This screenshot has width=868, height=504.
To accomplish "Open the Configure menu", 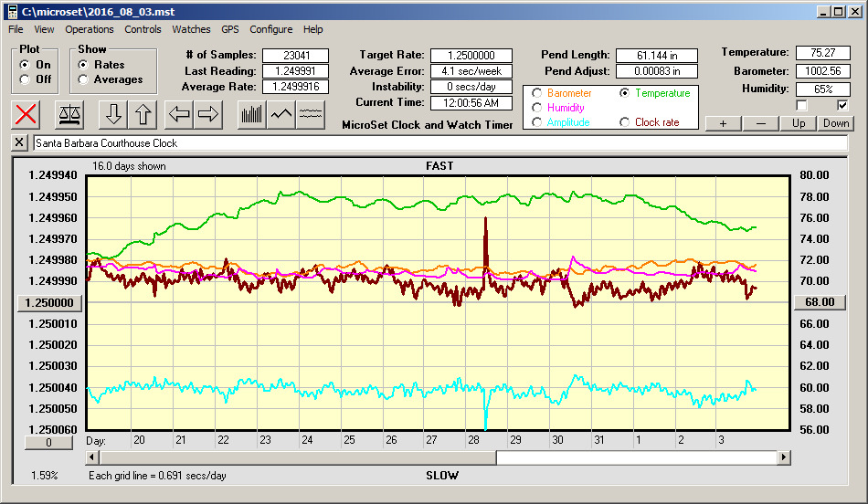I will coord(271,29).
